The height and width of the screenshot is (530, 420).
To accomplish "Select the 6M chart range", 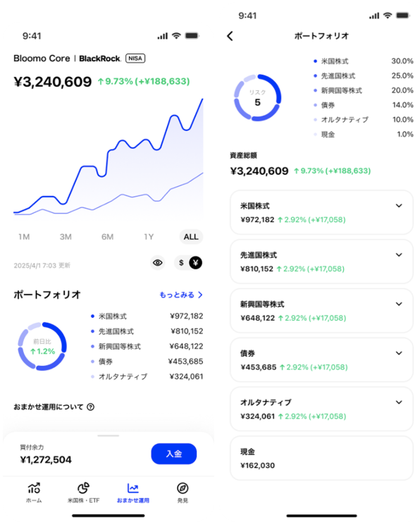I will [107, 237].
